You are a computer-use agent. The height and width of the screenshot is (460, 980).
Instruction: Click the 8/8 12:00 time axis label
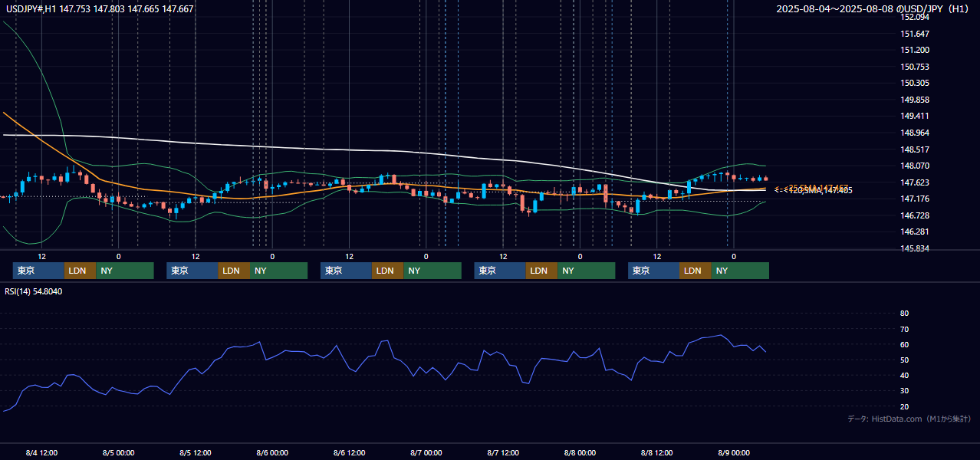tap(656, 453)
